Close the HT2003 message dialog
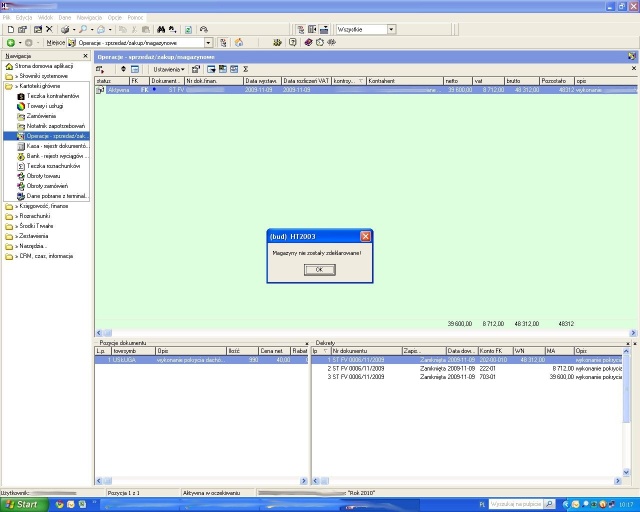Viewport: 640px width, 512px height. pos(365,236)
